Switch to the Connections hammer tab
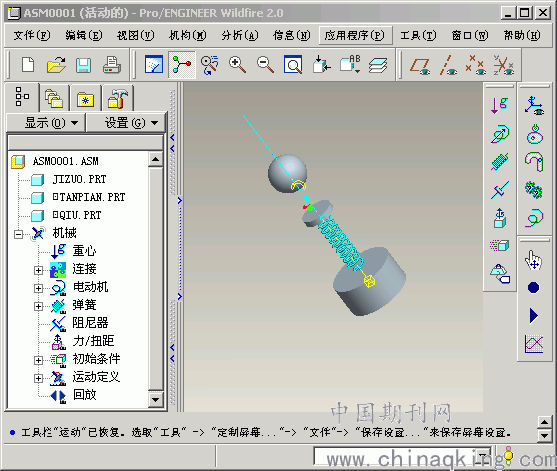557x471 pixels. 118,99
